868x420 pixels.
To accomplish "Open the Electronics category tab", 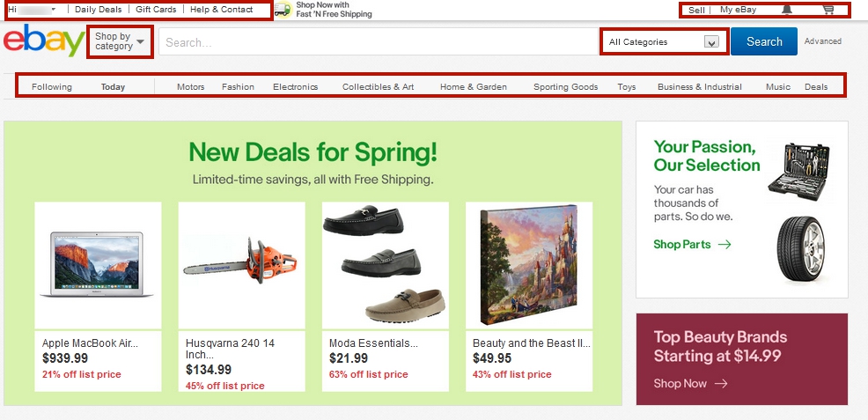I will click(x=295, y=87).
